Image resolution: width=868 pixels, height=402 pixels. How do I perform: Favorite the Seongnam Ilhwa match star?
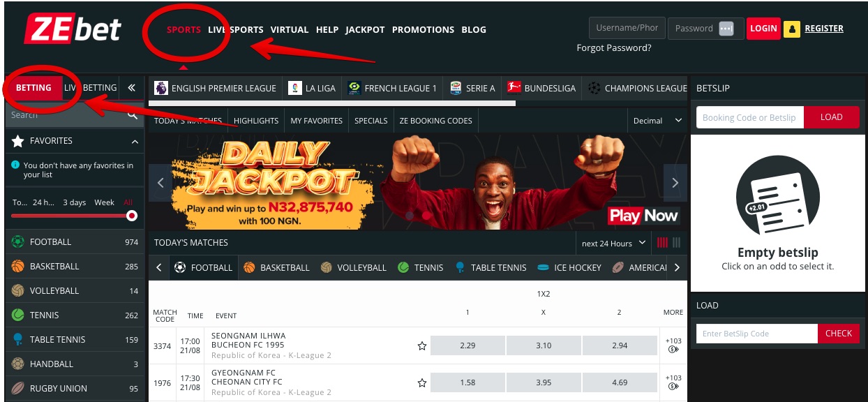(421, 345)
